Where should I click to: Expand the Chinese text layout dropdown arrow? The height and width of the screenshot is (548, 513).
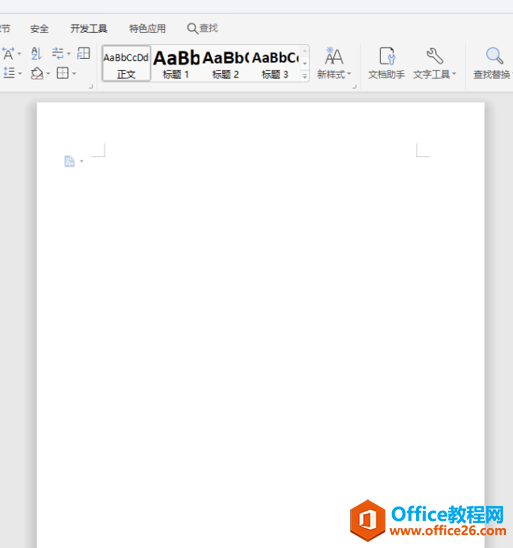point(19,54)
